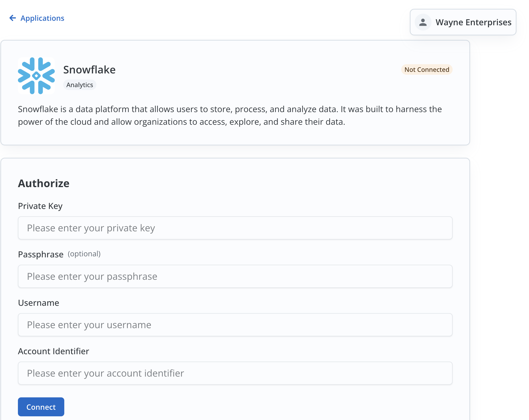This screenshot has height=420, width=529.
Task: Click the Not Connected status badge
Action: pos(427,69)
